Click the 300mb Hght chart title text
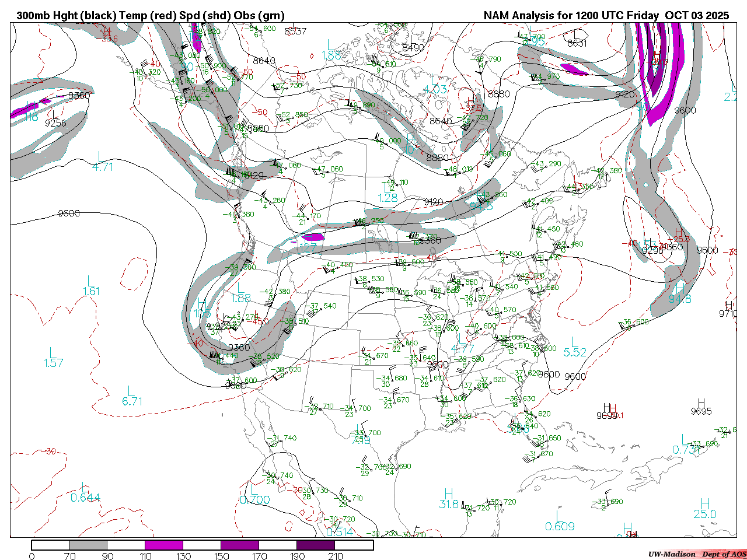The width and height of the screenshot is (747, 560). click(x=150, y=16)
